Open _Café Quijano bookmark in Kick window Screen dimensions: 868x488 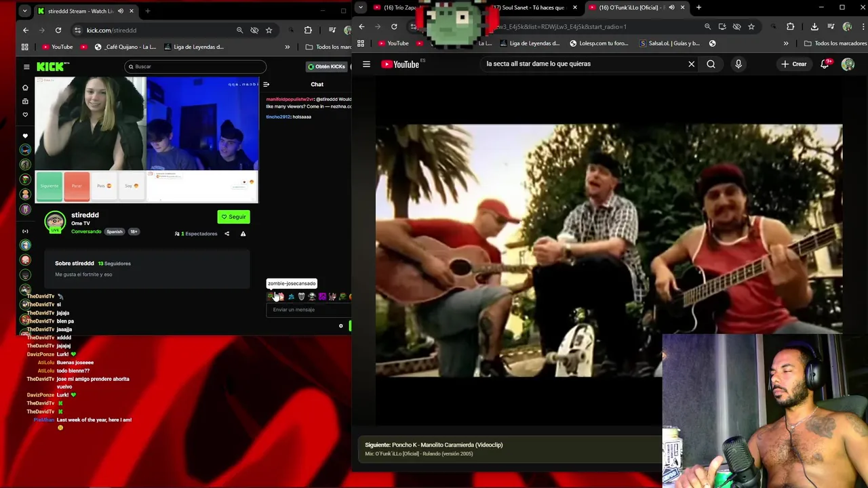click(125, 47)
